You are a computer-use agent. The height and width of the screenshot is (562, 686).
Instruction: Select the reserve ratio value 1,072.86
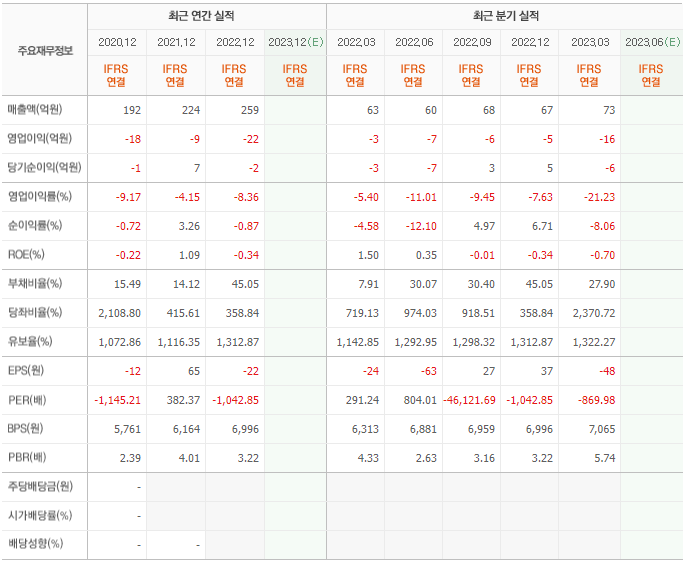(119, 342)
